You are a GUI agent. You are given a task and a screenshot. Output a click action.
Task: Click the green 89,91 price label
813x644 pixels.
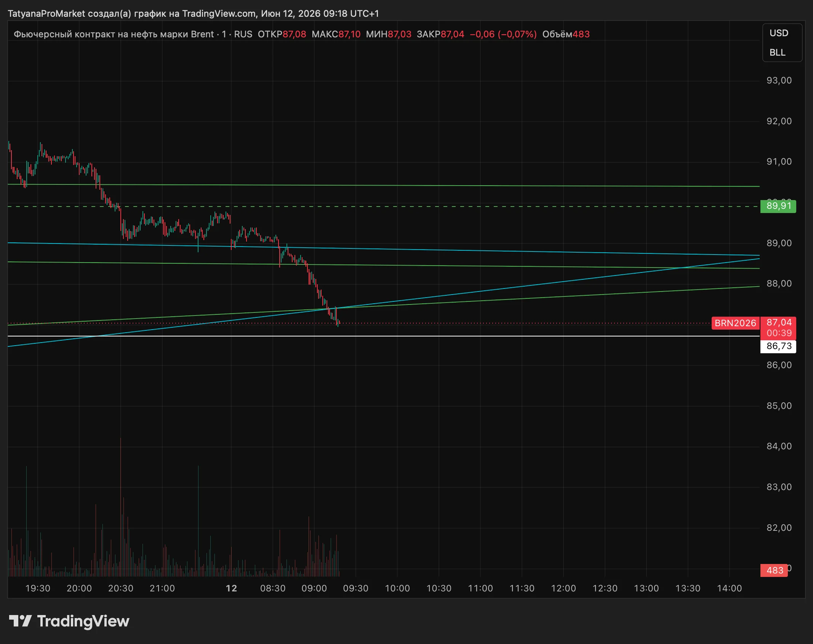778,206
